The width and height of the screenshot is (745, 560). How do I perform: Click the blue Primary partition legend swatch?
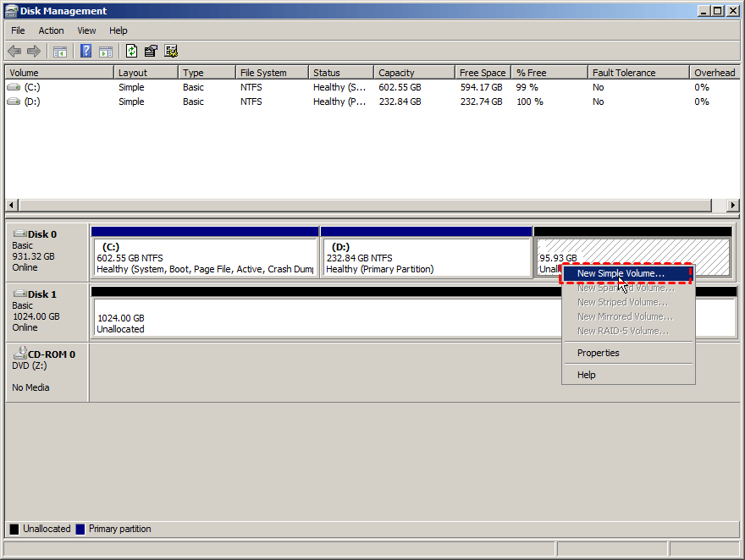(80, 530)
